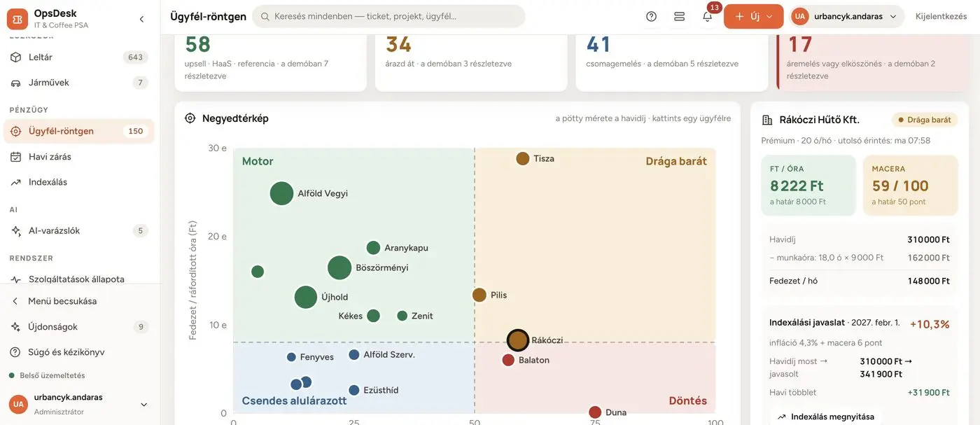Click the Indexálás megnyitása button
The image size is (980, 425).
point(826,417)
